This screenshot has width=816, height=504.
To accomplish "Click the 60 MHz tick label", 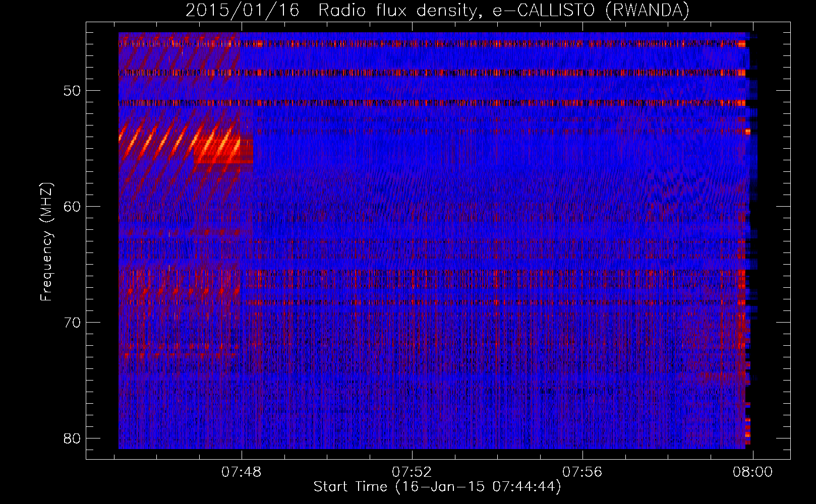I will 73,206.
